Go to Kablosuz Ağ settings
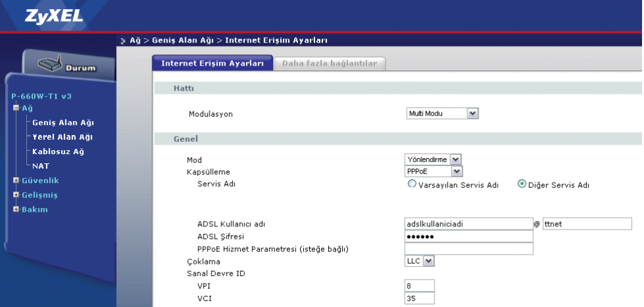Viewport: 644px width, 307px height. (x=58, y=152)
